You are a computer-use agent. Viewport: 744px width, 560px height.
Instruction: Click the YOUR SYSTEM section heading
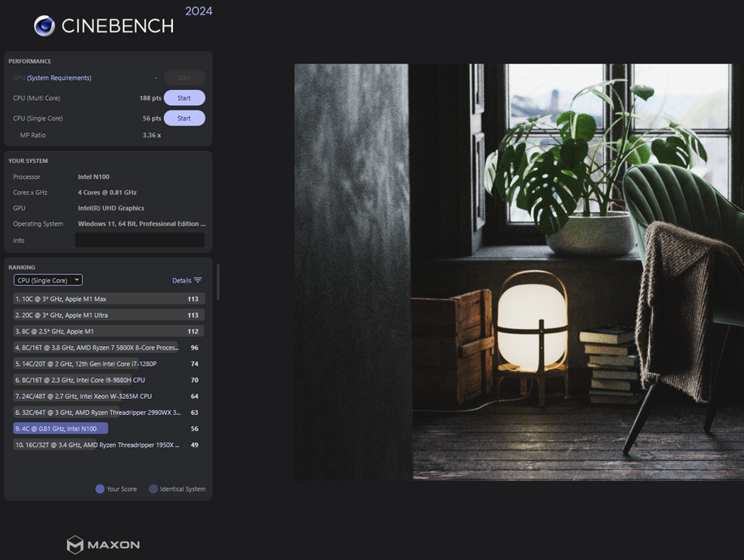28,161
